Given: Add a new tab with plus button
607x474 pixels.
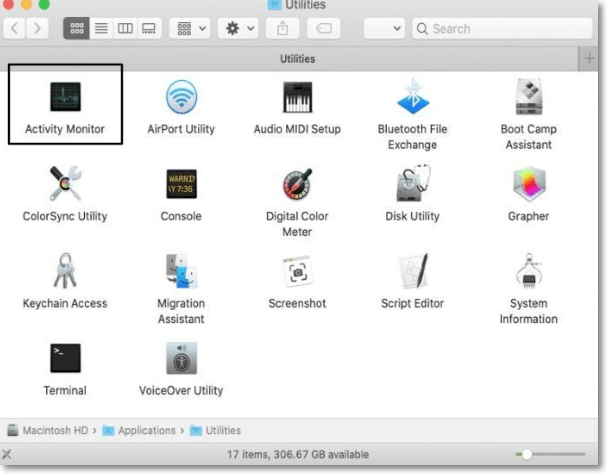Looking at the screenshot, I should pos(594,59).
